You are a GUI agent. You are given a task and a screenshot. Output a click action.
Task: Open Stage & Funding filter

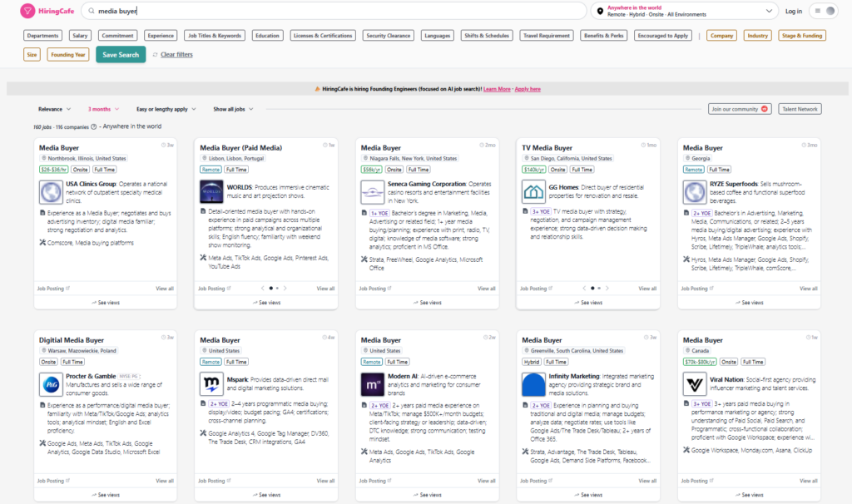[802, 35]
